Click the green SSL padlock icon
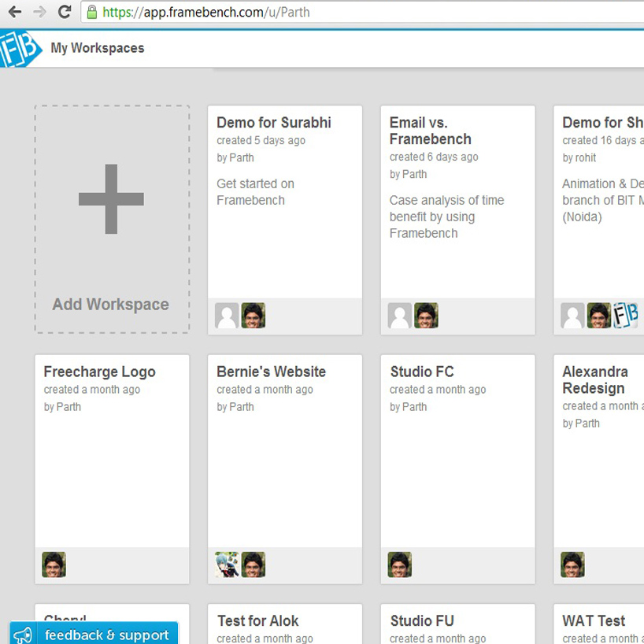Viewport: 644px width, 644px height. click(x=92, y=12)
